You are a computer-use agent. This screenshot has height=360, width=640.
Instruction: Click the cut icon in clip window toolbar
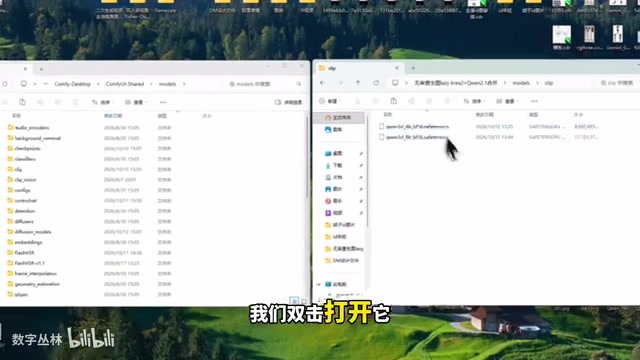(358, 101)
